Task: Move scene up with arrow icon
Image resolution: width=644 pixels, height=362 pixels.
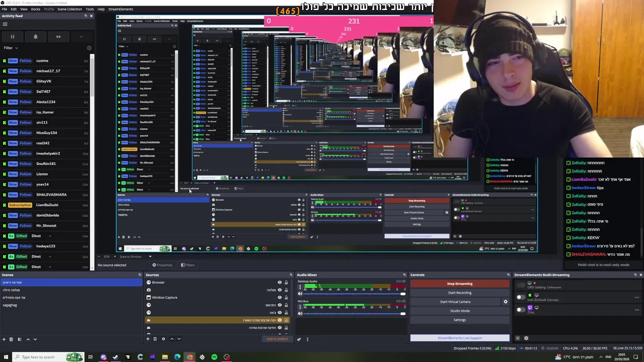Action: tap(28, 339)
